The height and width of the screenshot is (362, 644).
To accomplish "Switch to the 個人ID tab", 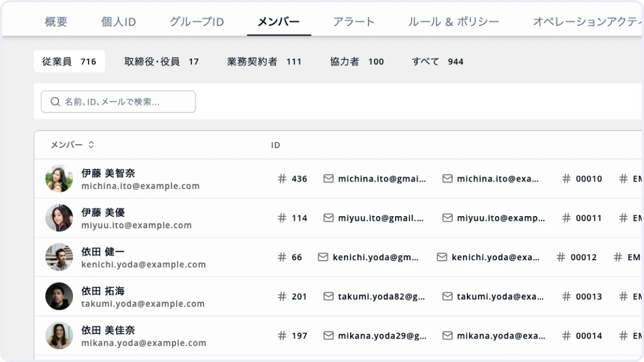I will pyautogui.click(x=118, y=22).
